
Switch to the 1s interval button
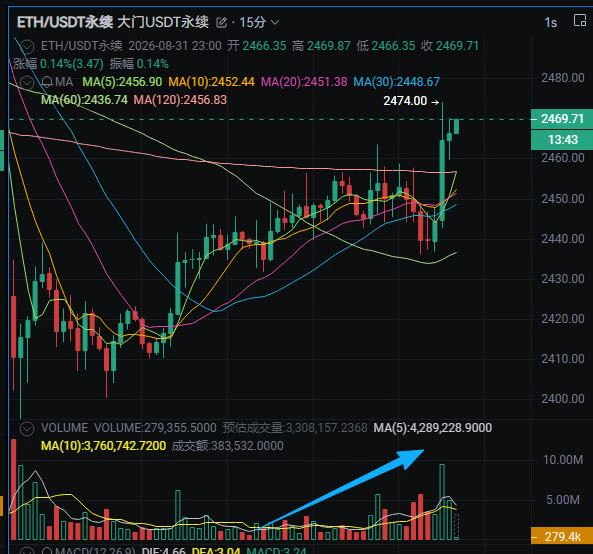[551, 23]
